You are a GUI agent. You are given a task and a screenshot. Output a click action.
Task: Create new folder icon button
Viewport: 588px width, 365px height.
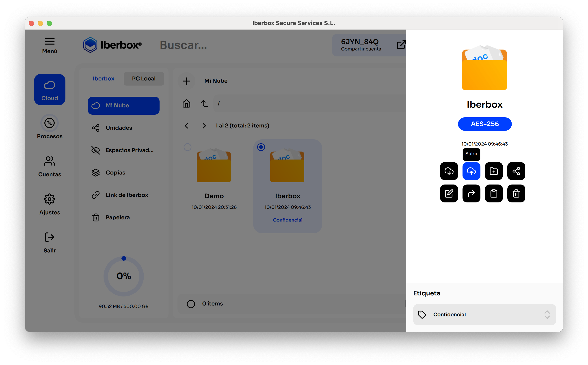click(493, 171)
